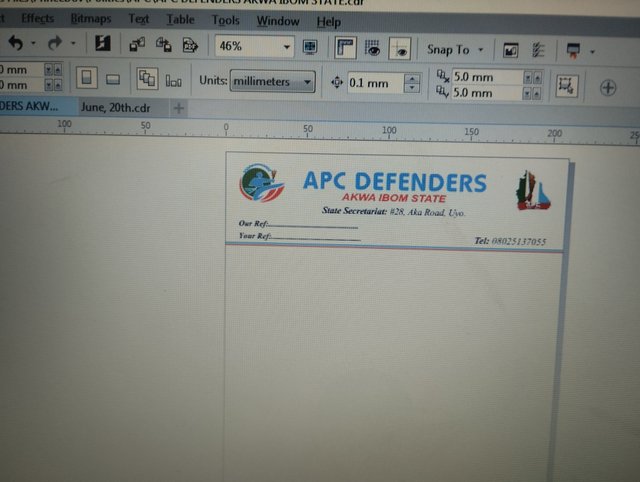Apply layout to current page only
640x482 pixels.
coord(173,81)
